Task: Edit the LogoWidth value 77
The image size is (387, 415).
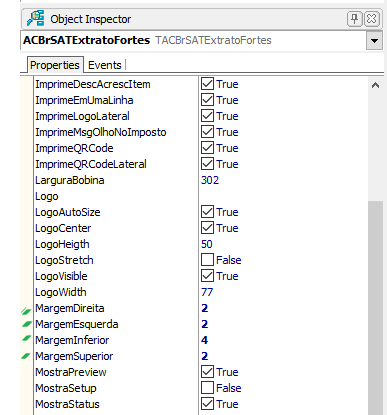Action: click(x=207, y=292)
